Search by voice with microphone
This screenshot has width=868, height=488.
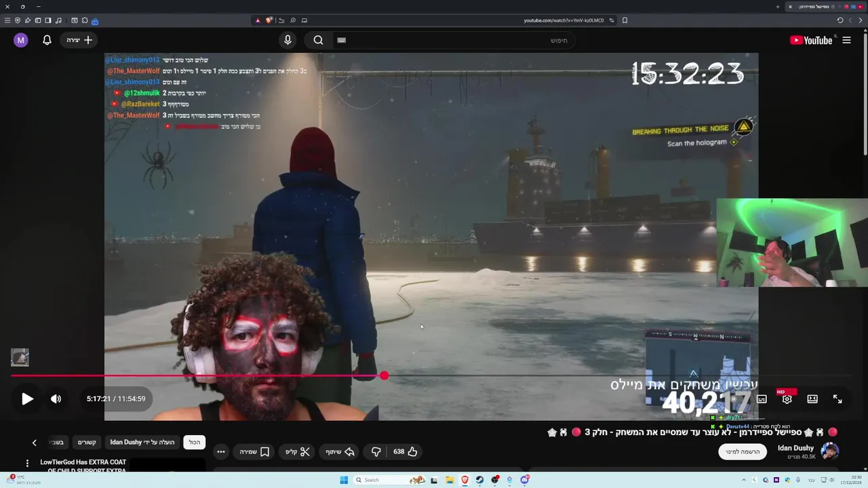click(288, 40)
